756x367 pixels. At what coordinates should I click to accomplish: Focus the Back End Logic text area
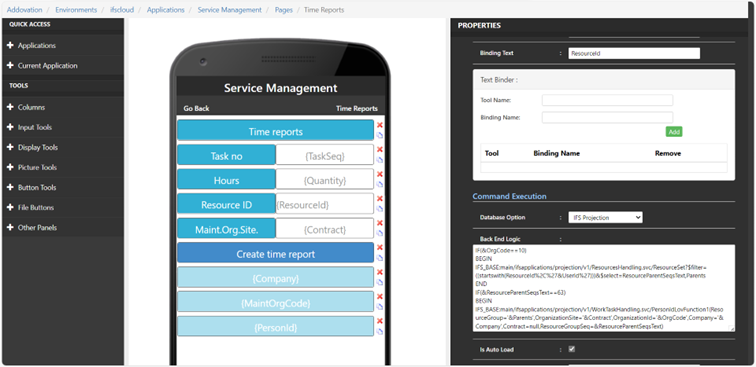[604, 288]
